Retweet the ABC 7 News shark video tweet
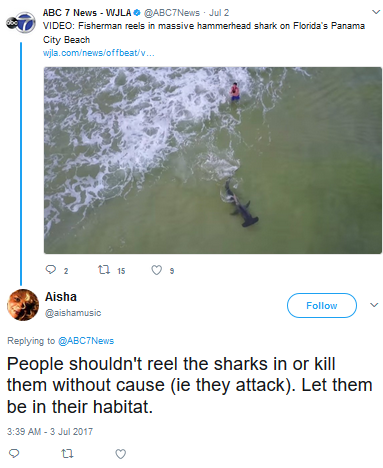Viewport: 383px width, 468px height. [x=104, y=270]
